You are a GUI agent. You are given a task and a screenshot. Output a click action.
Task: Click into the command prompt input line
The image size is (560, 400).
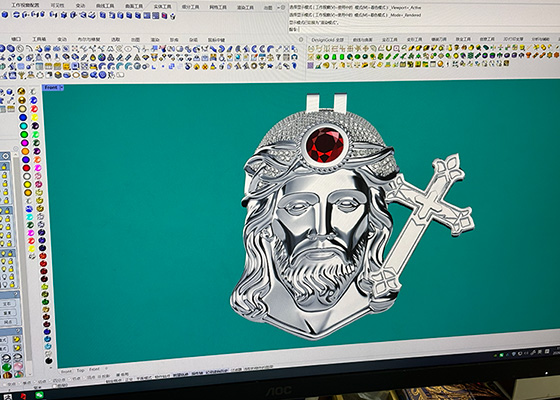coord(425,30)
